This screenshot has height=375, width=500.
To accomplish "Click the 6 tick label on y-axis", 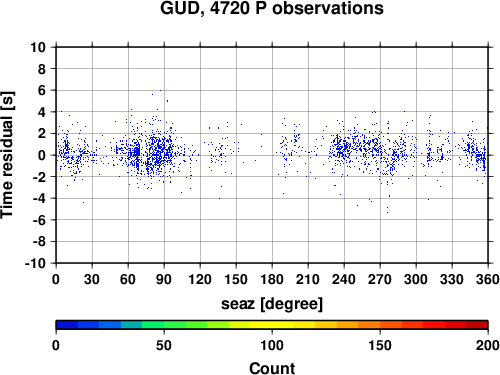I will click(x=42, y=90).
